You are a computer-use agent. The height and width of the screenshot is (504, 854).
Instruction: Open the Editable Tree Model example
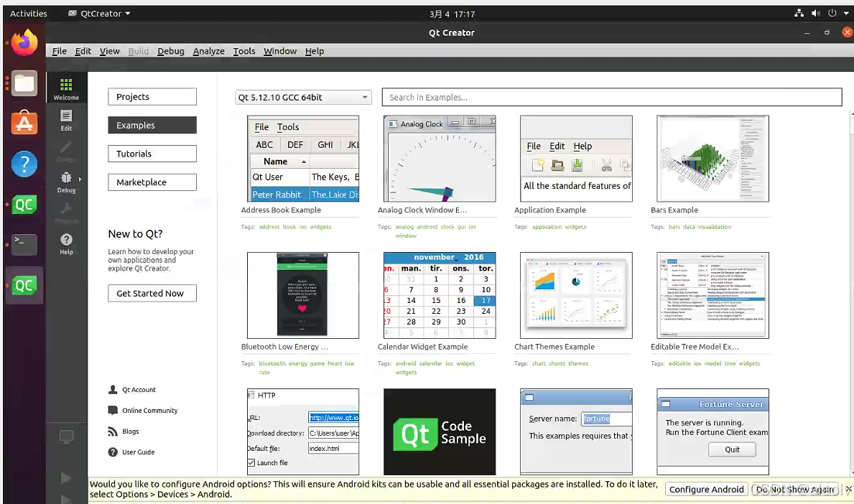tap(713, 295)
